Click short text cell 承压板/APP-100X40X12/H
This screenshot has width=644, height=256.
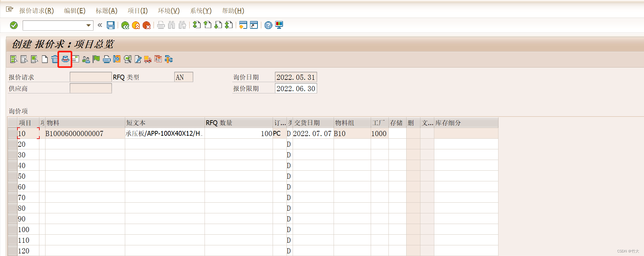(x=165, y=133)
